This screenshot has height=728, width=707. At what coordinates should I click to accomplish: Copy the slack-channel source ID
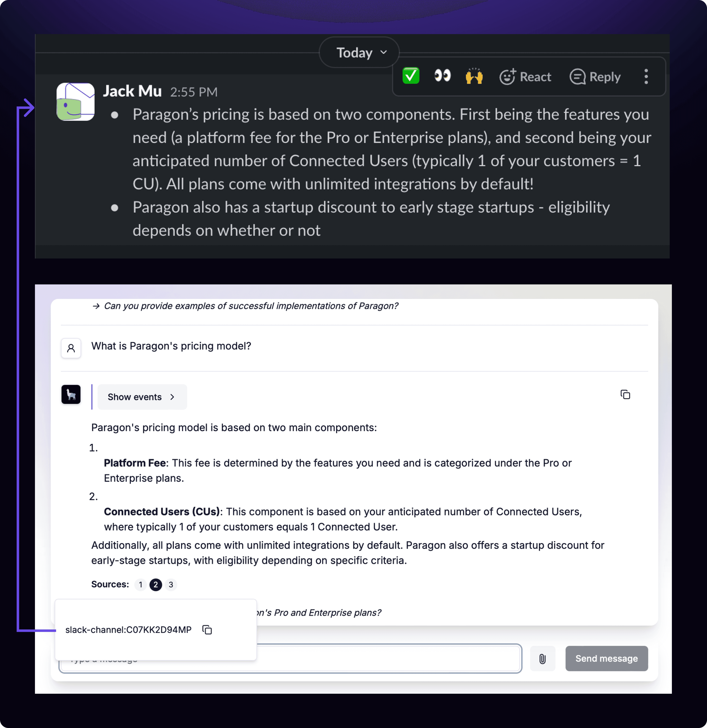click(x=207, y=630)
